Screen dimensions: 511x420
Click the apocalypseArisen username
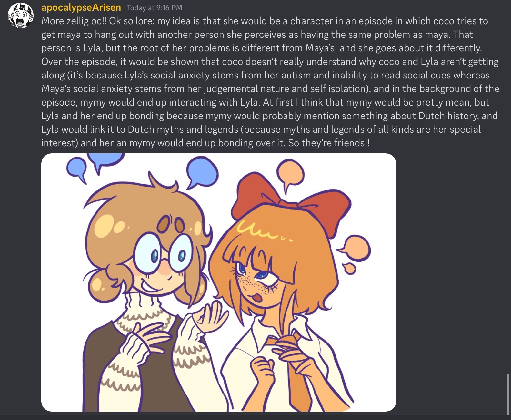click(x=81, y=7)
